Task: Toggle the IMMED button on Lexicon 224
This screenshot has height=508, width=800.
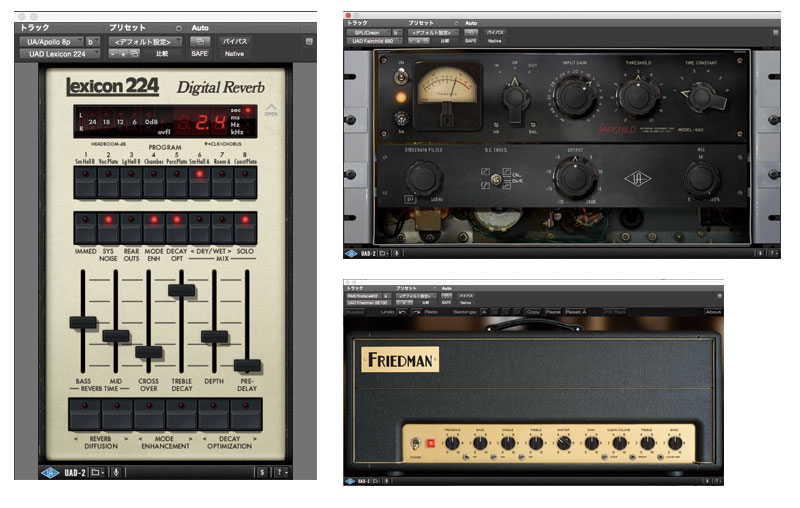Action: pos(85,228)
